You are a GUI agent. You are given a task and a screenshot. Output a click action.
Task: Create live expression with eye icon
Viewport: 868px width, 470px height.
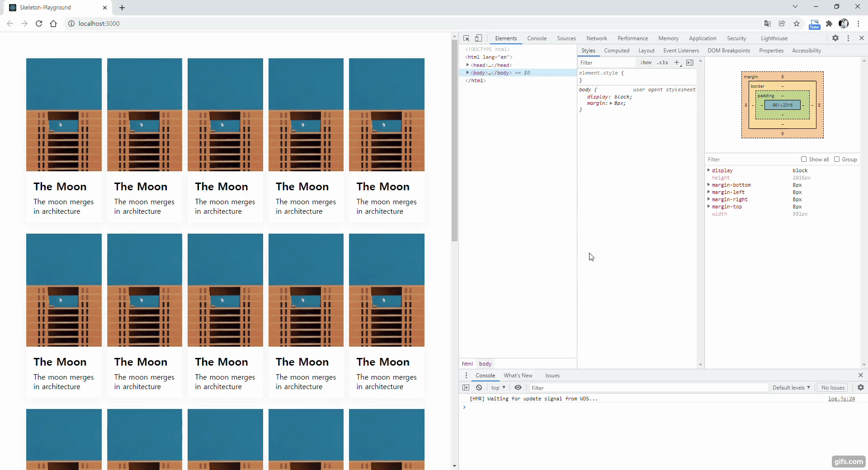[518, 388]
